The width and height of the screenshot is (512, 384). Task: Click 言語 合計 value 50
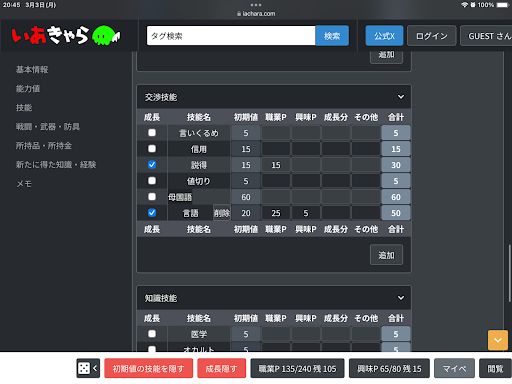click(396, 213)
